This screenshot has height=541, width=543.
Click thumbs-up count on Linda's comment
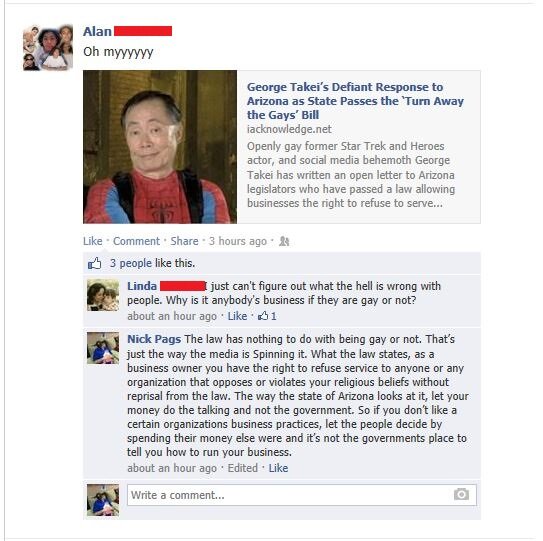(x=267, y=316)
